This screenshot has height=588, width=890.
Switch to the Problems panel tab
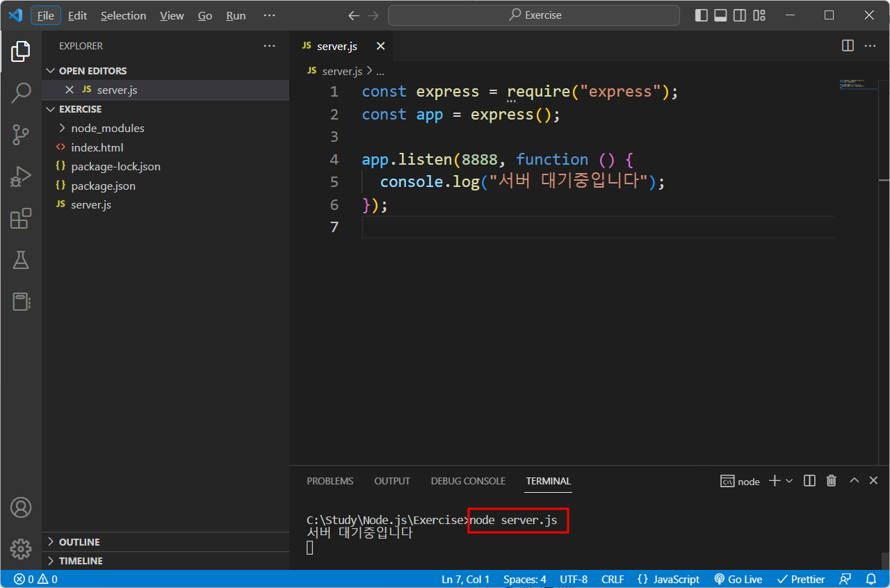pos(330,481)
